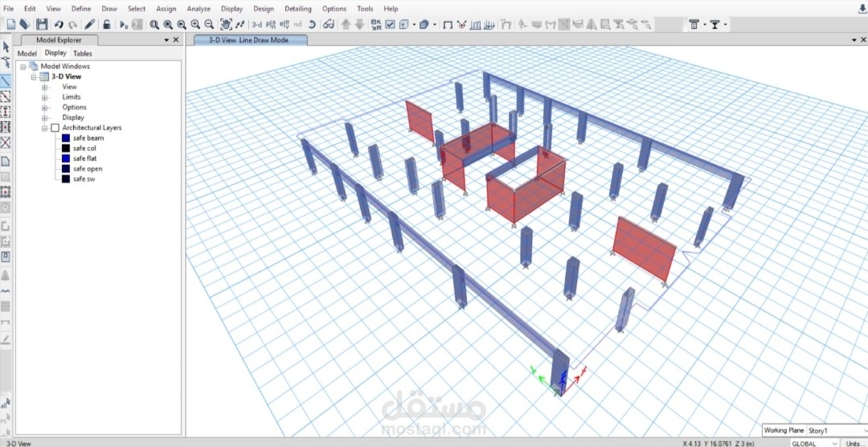Collapse the 3-D View tree node
The height and width of the screenshot is (447, 868).
click(x=34, y=77)
